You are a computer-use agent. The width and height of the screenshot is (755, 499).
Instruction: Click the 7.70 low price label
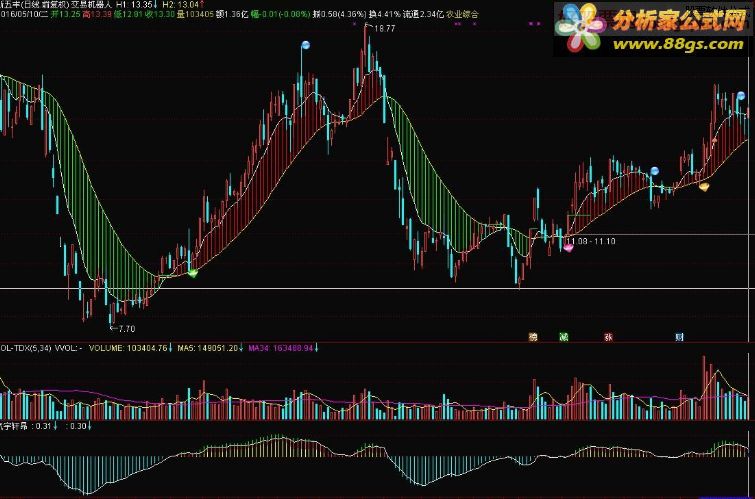(127, 329)
